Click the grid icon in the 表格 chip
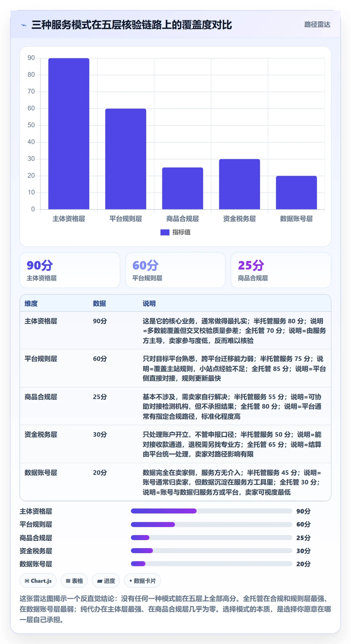 pos(68,581)
